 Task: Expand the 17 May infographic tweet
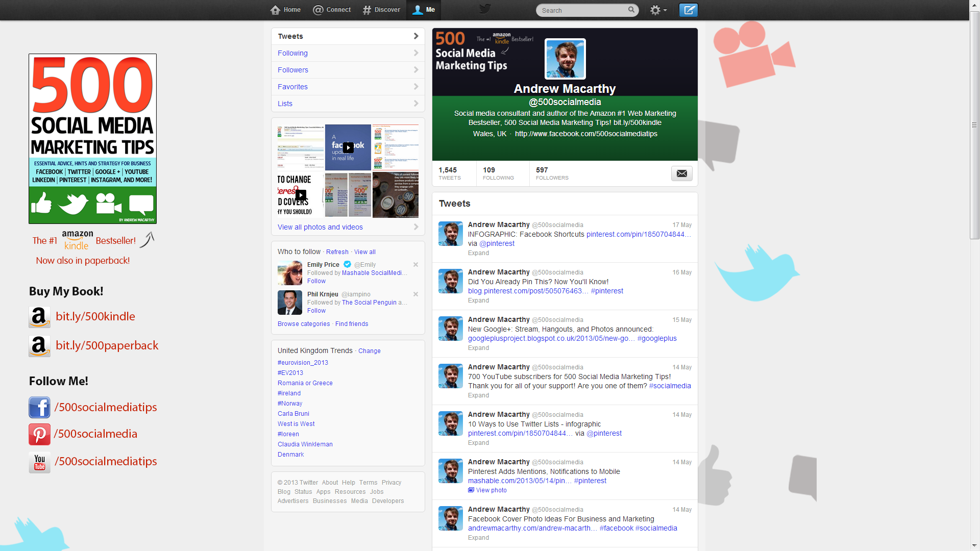click(x=478, y=253)
